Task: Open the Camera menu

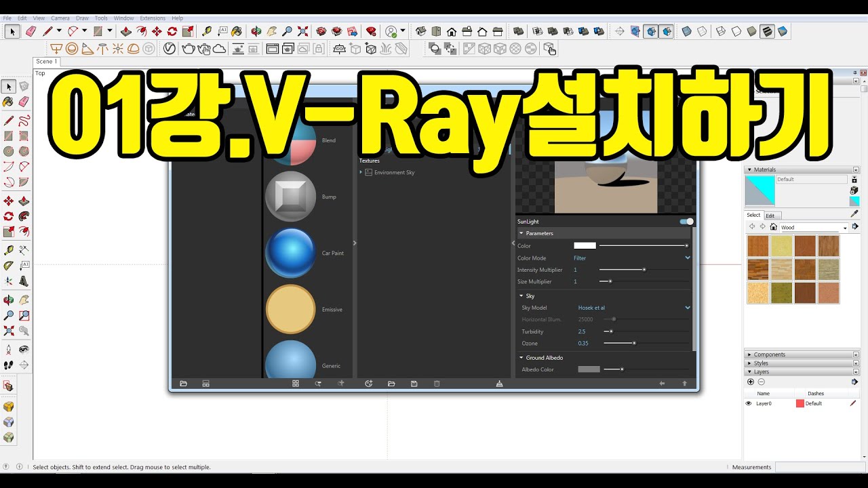Action: pos(60,18)
